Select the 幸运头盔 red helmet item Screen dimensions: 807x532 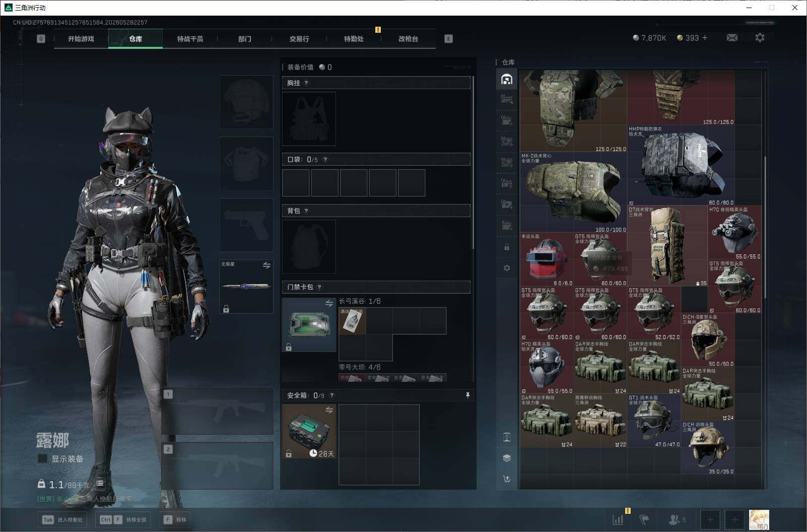[x=547, y=259]
